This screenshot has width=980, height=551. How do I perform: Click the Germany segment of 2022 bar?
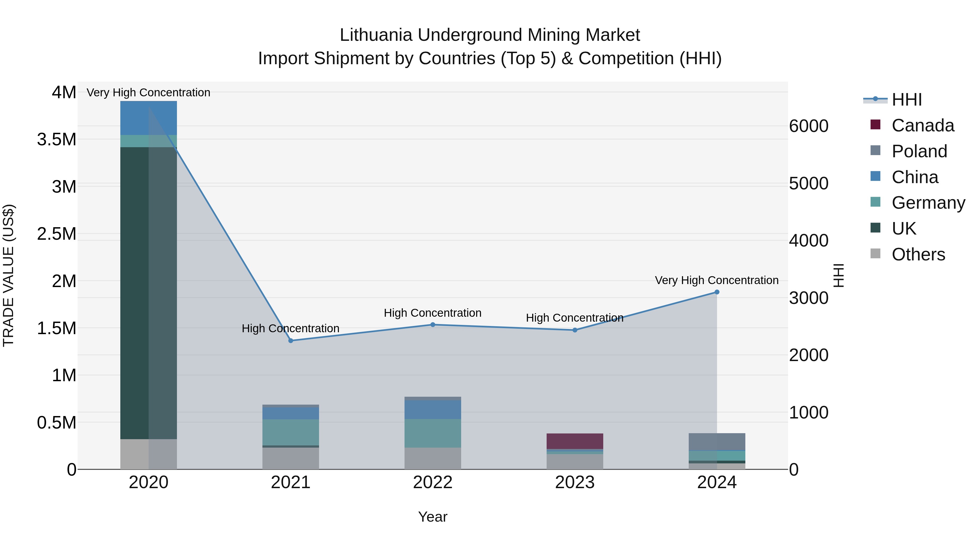coord(433,433)
